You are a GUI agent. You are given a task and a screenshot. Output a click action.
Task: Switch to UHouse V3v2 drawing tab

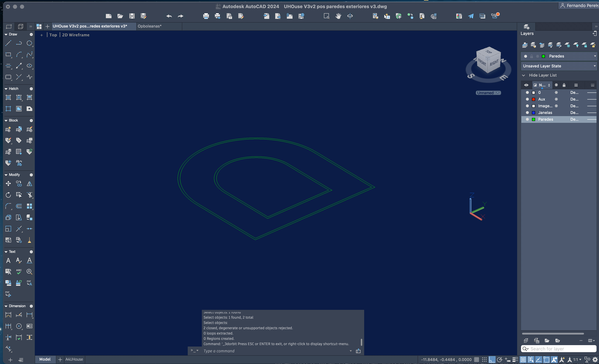point(94,26)
